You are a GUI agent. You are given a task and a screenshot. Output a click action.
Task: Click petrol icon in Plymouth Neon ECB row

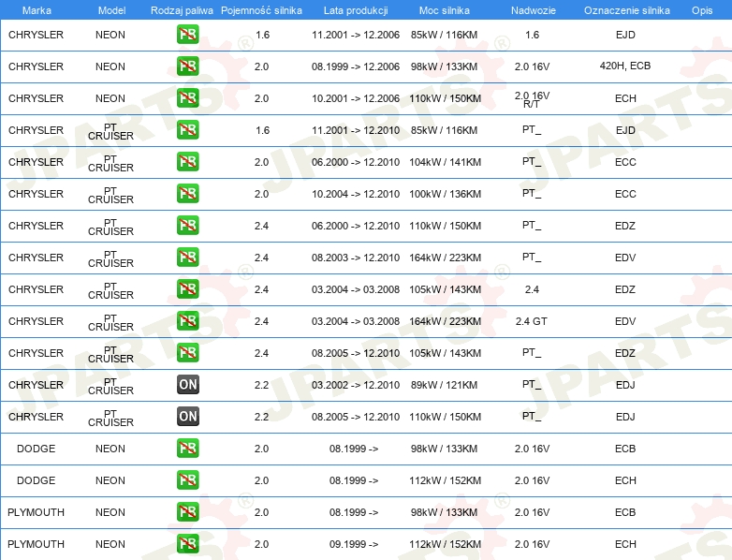(x=187, y=512)
